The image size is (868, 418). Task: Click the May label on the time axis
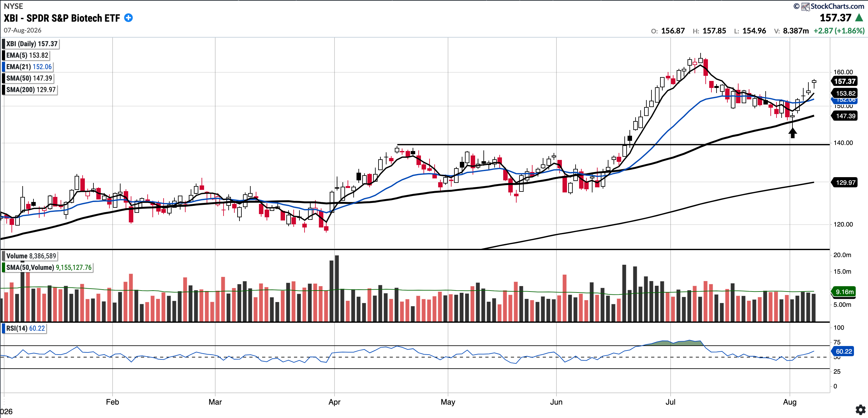[x=448, y=402]
